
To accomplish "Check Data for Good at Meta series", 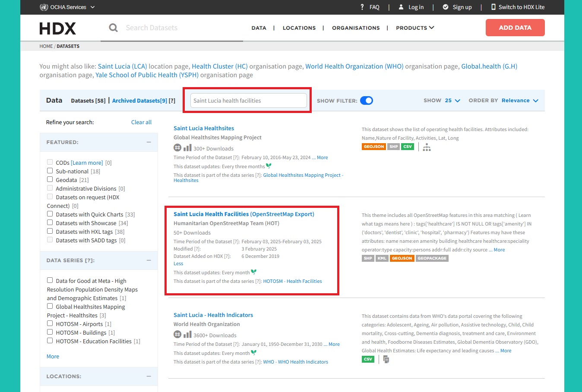I will pos(50,280).
